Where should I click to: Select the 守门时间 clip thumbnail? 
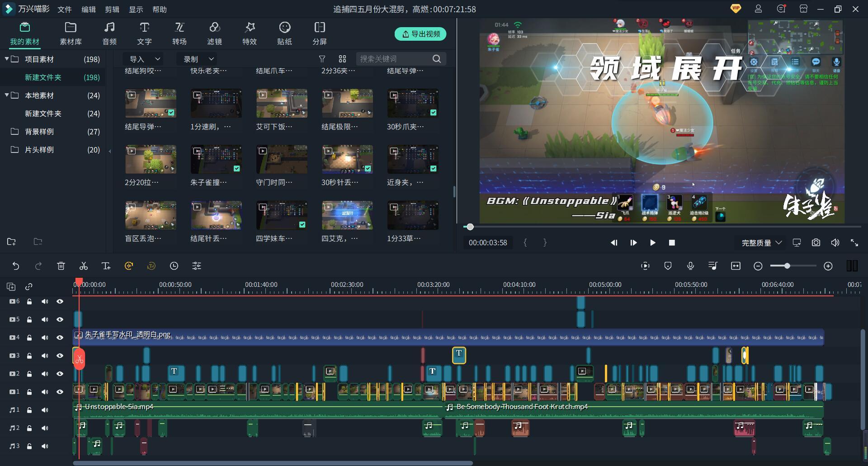point(282,159)
